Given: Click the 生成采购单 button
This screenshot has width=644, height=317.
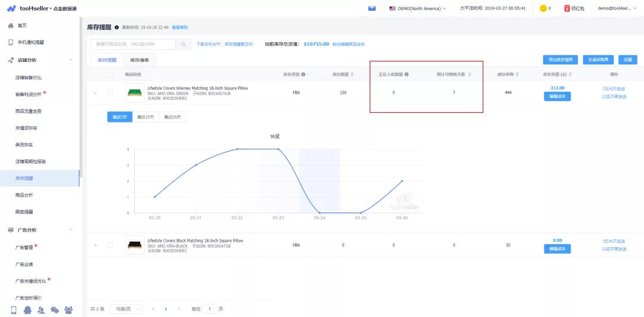Looking at the screenshot, I should [x=597, y=60].
